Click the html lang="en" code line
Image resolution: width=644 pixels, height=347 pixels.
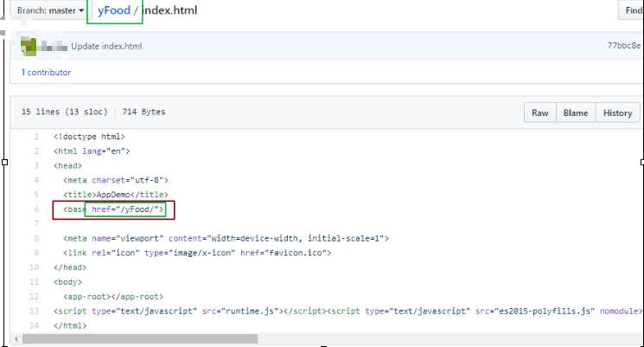click(x=92, y=151)
